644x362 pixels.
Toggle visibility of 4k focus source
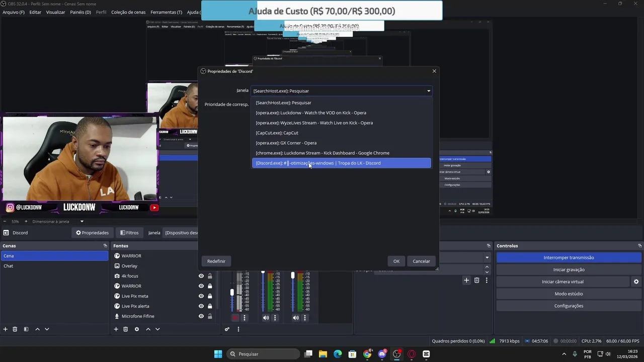point(201,276)
